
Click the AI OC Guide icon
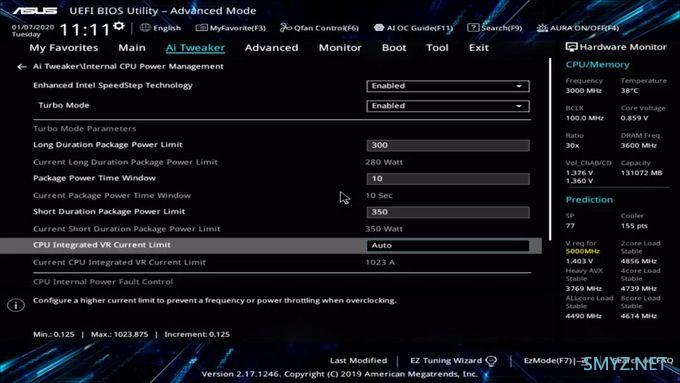(379, 28)
